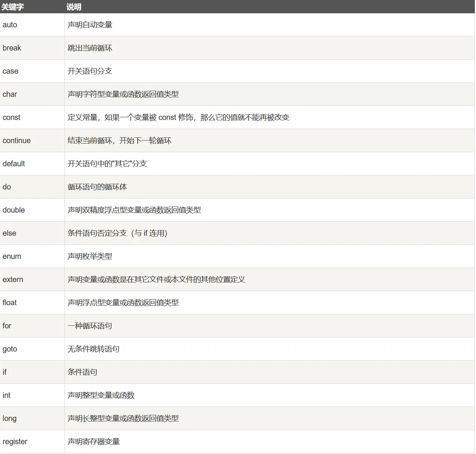Click the '说明' column header
Screen dimensions: 476x454
pos(74,7)
